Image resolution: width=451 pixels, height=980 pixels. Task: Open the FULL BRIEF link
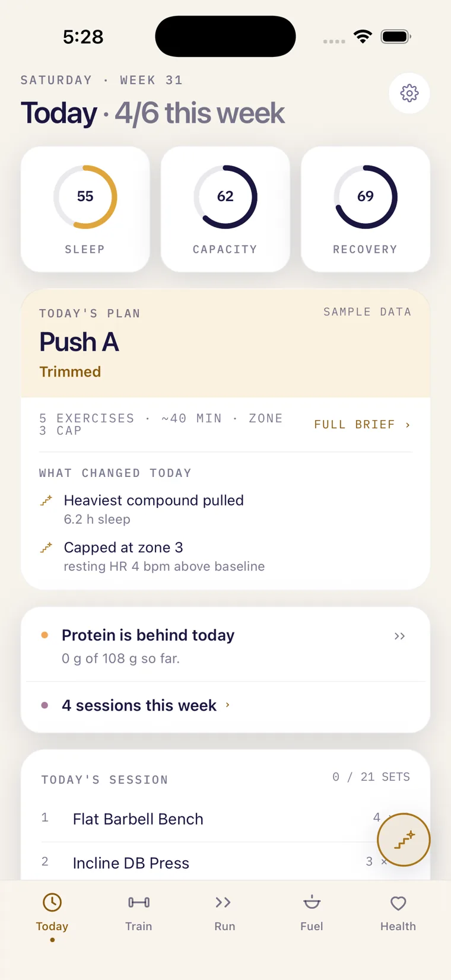363,425
